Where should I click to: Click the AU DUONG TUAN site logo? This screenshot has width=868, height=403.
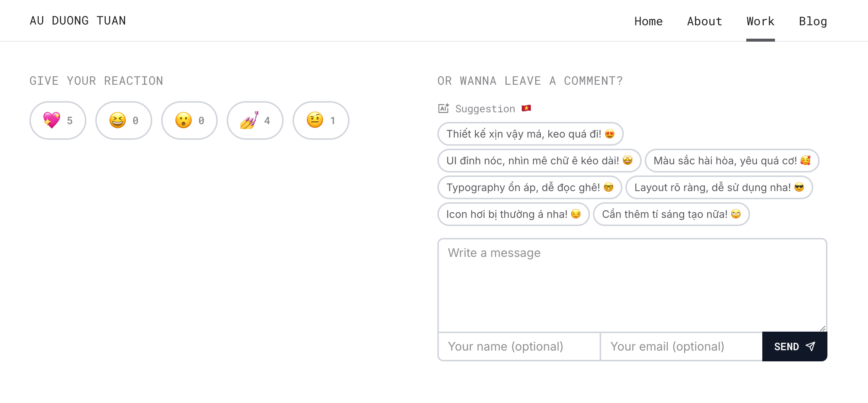(x=78, y=20)
